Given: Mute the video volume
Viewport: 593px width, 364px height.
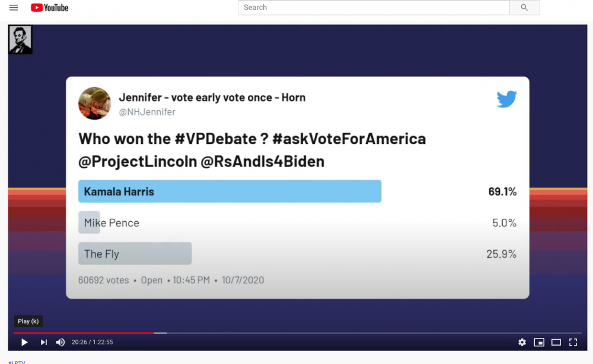Looking at the screenshot, I should coord(60,342).
